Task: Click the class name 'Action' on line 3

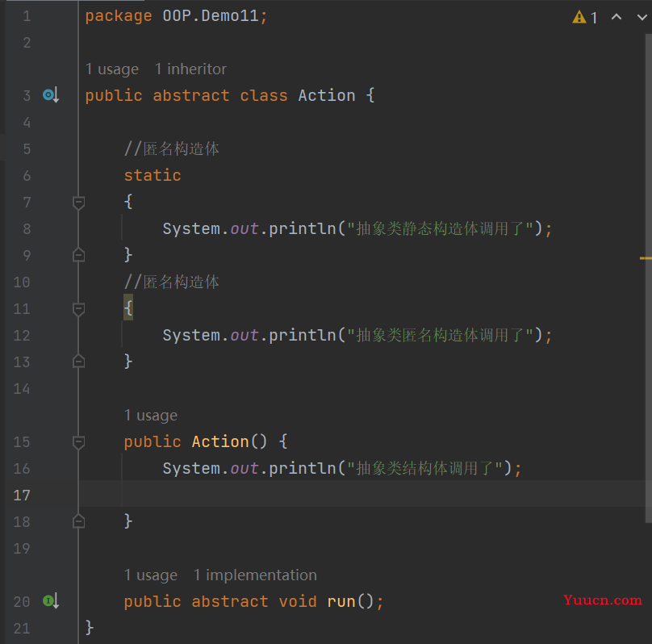Action: 327,95
